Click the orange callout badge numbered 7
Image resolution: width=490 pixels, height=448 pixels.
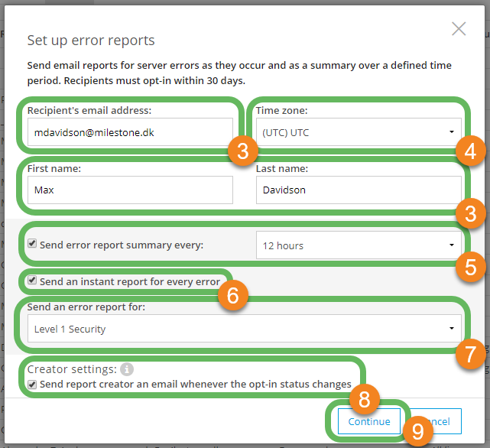470,353
